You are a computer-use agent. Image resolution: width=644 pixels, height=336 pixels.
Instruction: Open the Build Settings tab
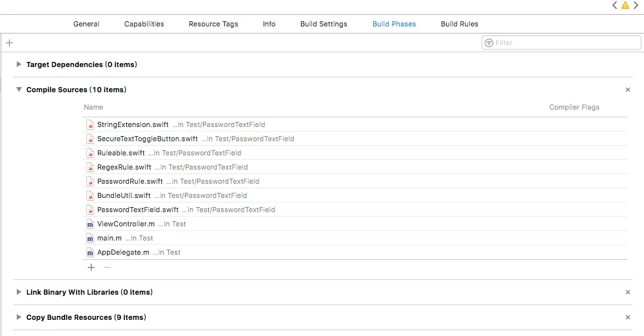click(324, 24)
